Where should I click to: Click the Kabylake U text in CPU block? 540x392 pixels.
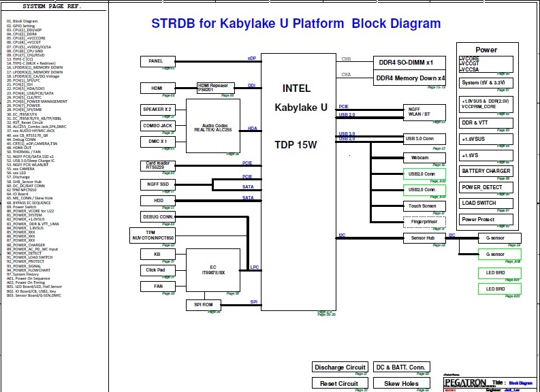[x=301, y=108]
